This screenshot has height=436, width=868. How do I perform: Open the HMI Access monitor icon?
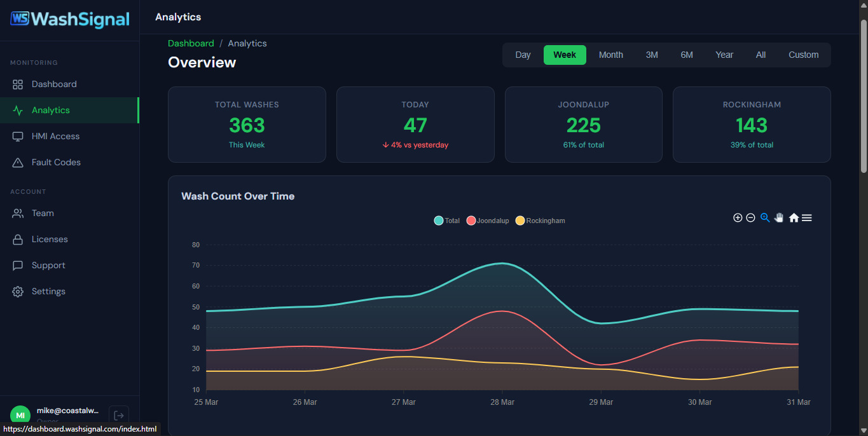18,137
